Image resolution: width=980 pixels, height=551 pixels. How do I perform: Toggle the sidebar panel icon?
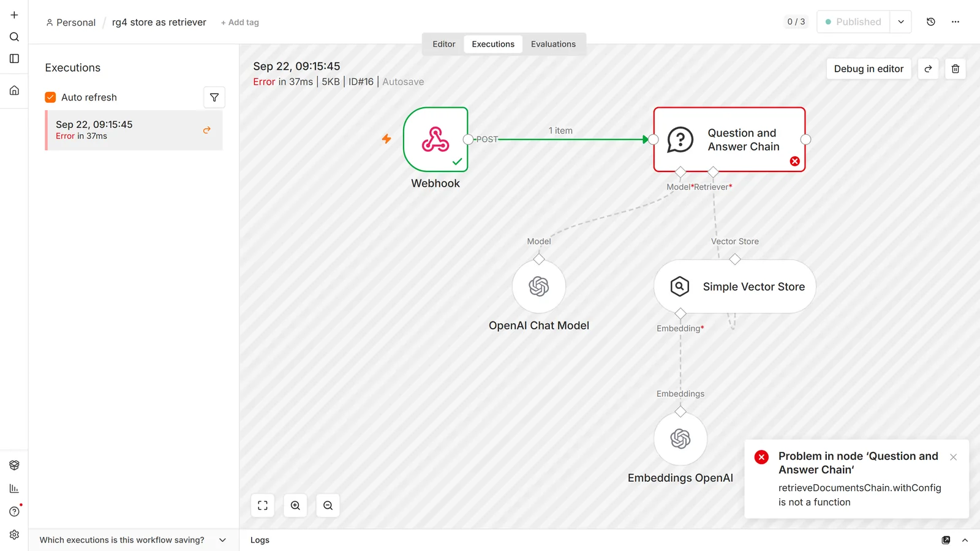tap(14, 59)
